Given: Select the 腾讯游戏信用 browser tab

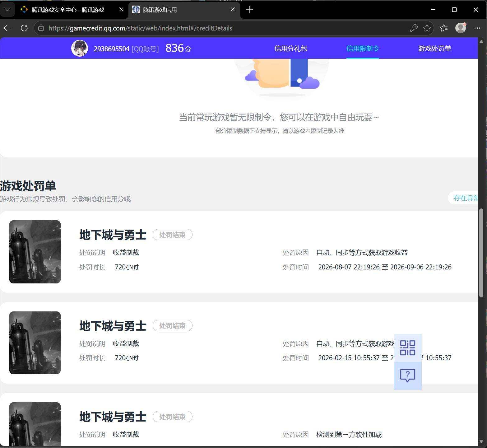Looking at the screenshot, I should click(184, 10).
